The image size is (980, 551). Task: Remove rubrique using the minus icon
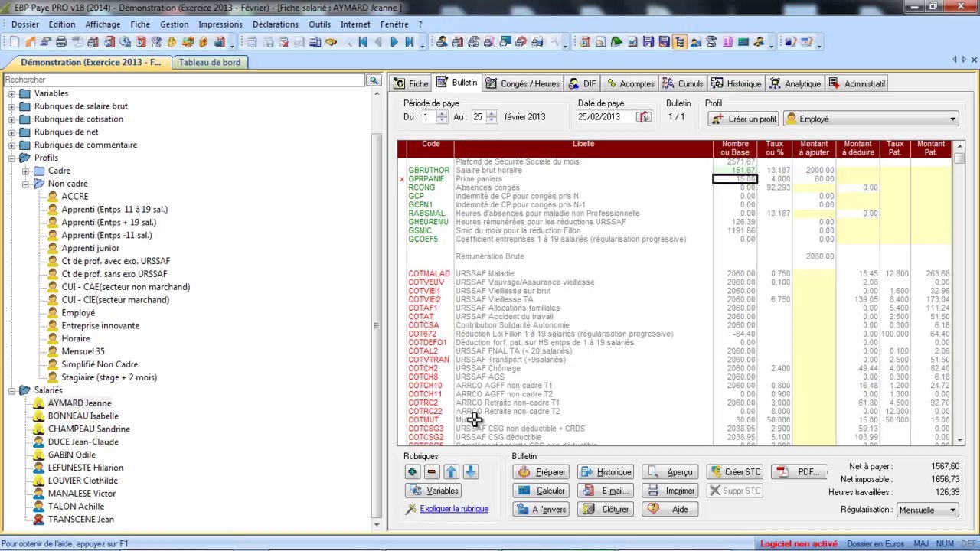[x=432, y=472]
